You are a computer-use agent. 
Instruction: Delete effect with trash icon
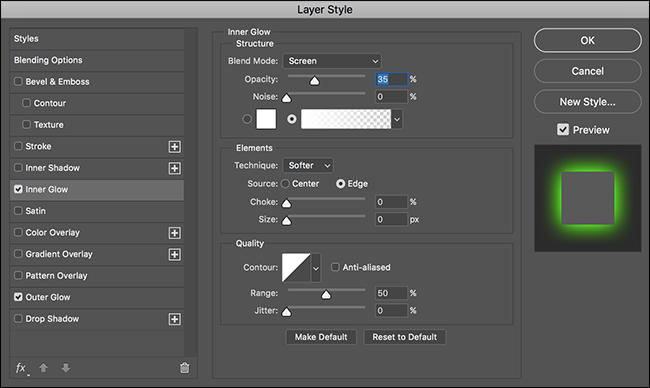[184, 368]
